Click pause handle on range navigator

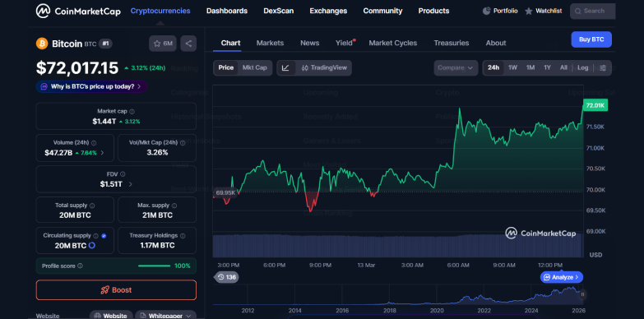(x=582, y=294)
